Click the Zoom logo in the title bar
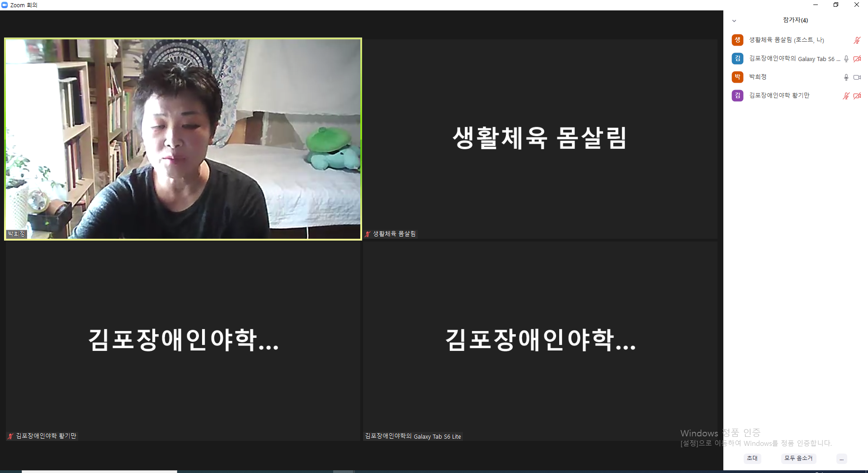This screenshot has height=473, width=868. pyautogui.click(x=5, y=5)
